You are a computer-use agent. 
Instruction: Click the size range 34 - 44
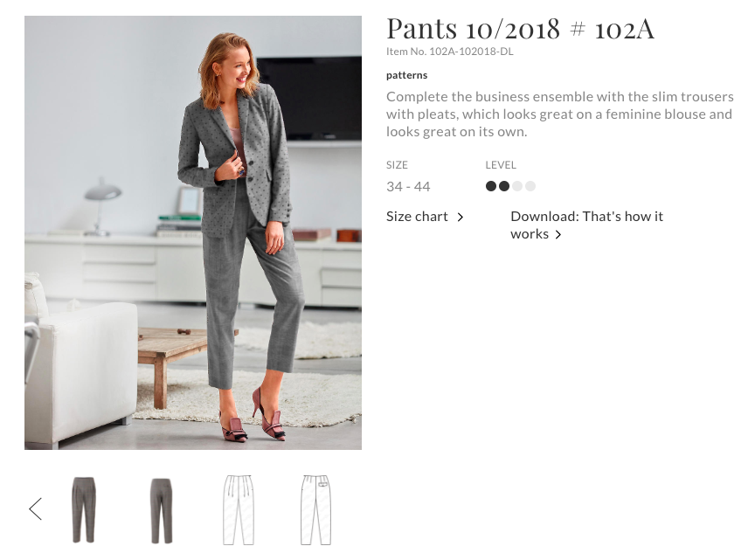408,187
